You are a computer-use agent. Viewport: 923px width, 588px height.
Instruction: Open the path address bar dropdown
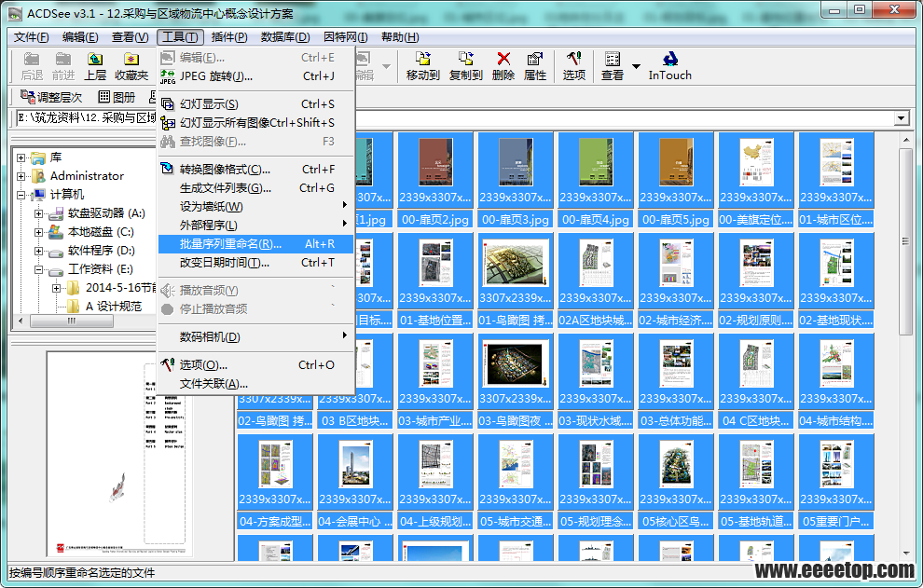click(x=902, y=118)
